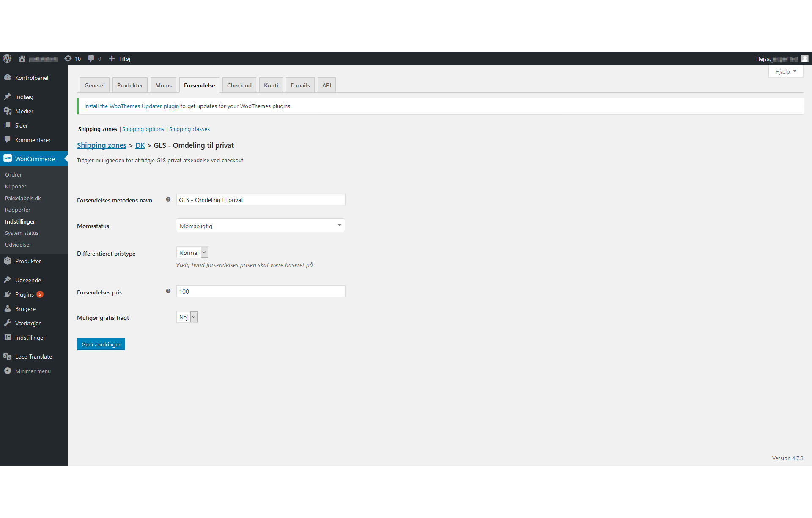812x518 pixels.
Task: Expand the Differentieret pristype select
Action: [192, 253]
